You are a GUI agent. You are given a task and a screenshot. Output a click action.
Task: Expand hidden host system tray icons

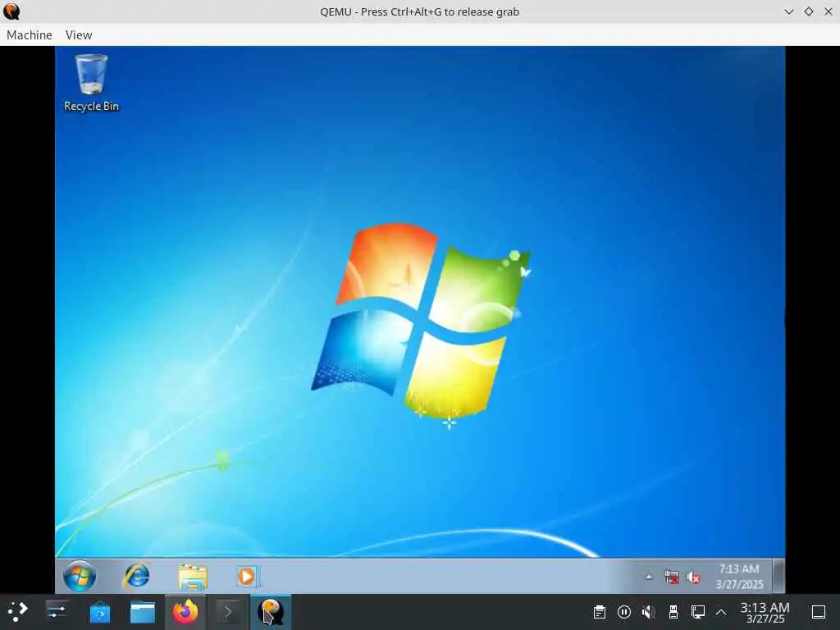[x=721, y=612]
